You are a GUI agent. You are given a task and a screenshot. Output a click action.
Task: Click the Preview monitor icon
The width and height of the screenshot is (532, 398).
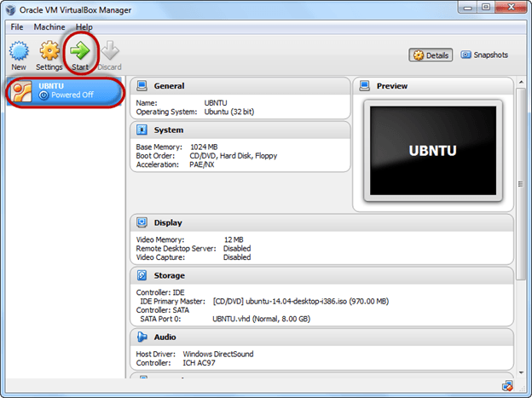coord(364,86)
